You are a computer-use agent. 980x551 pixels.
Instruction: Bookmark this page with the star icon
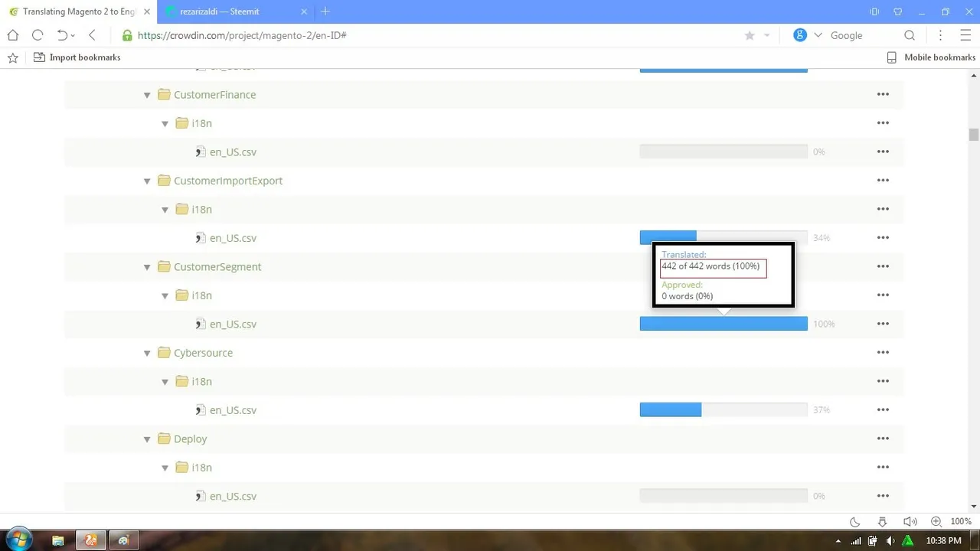coord(750,35)
